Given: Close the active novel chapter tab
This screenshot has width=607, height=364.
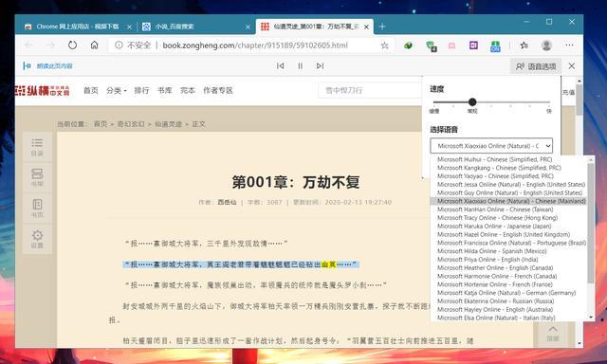Looking at the screenshot, I should click(x=366, y=27).
